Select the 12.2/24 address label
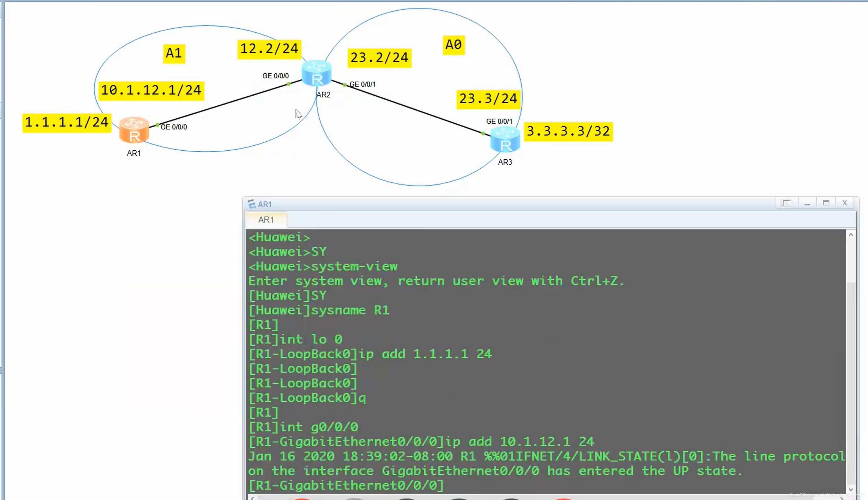The image size is (868, 500). pos(269,49)
